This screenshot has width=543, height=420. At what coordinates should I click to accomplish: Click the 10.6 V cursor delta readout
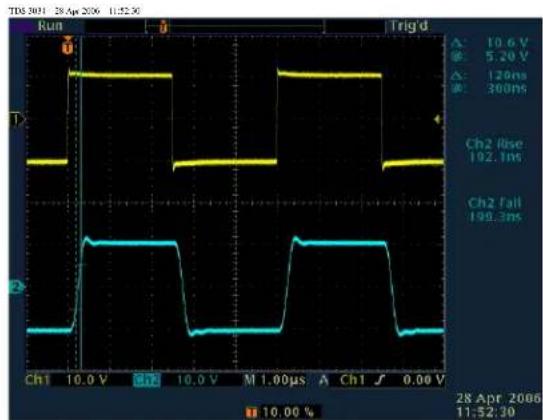click(508, 43)
